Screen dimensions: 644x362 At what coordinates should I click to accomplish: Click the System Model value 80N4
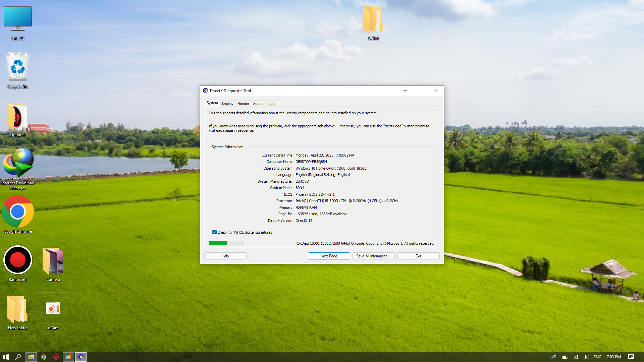click(x=300, y=188)
